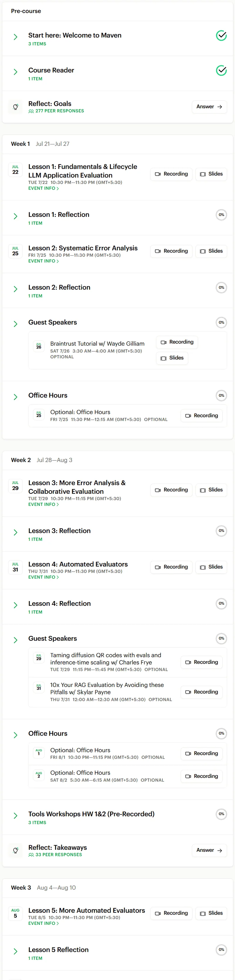Open Recording for Lesson 5: More Automated Evaluators
Image resolution: width=235 pixels, height=980 pixels.
[x=171, y=913]
